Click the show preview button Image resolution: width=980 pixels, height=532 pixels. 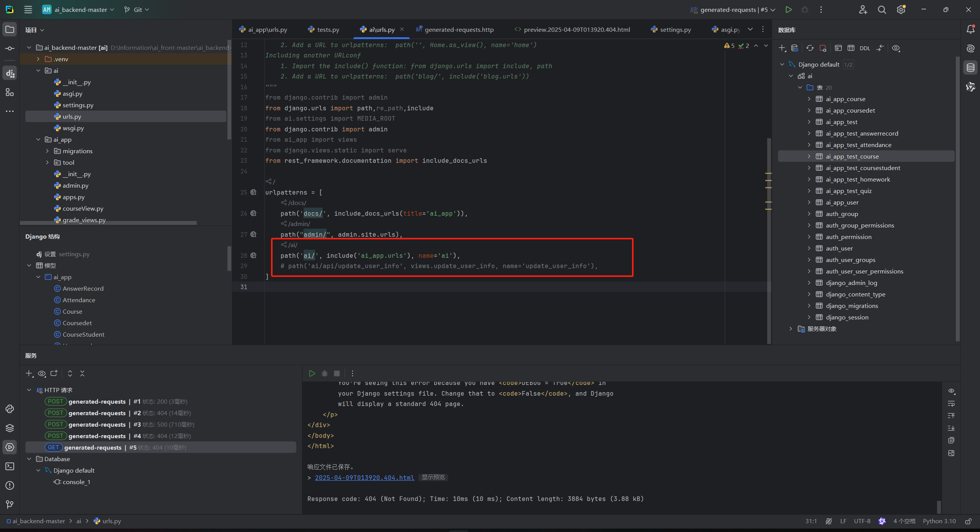coord(433,477)
